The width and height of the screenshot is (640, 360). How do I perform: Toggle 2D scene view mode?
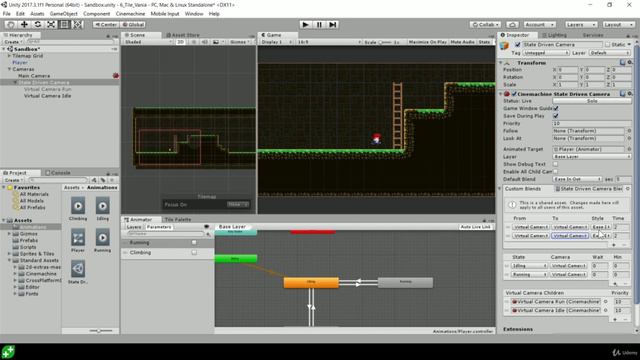[x=181, y=42]
